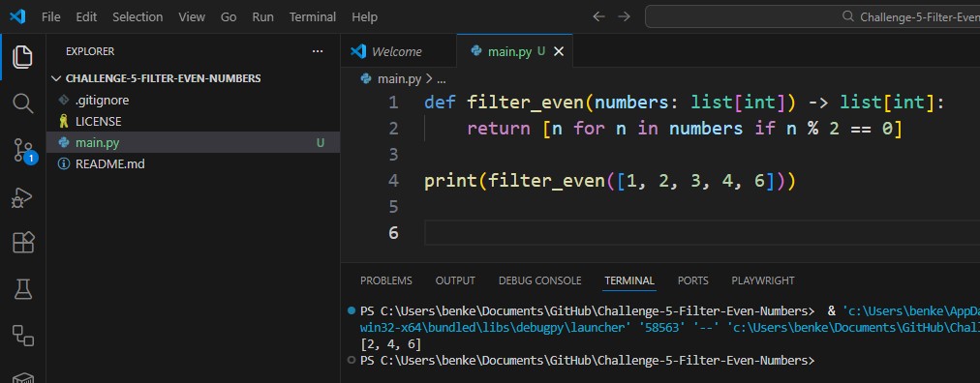The image size is (980, 383).
Task: Open the Explorer view in activity bar
Action: click(x=23, y=57)
